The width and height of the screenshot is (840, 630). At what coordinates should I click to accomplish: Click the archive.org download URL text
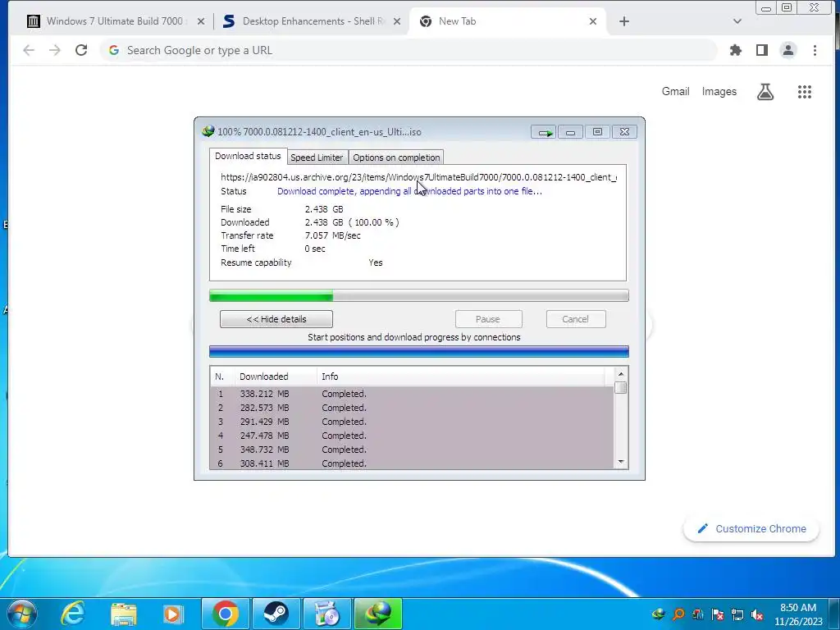point(418,177)
